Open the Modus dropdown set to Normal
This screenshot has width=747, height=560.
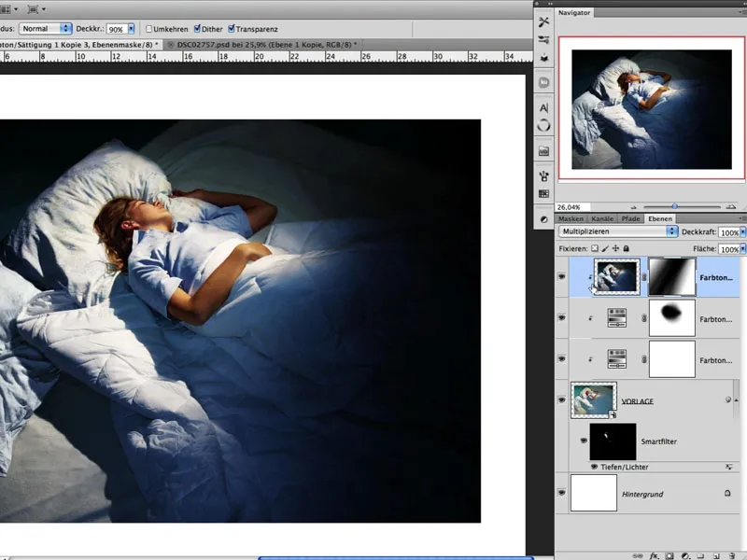coord(46,29)
